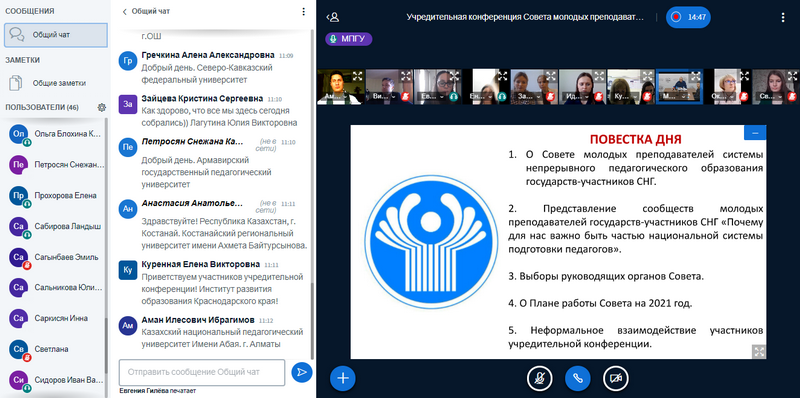Click the recording indicator showing 14:47
The width and height of the screenshot is (800, 398).
(x=688, y=17)
